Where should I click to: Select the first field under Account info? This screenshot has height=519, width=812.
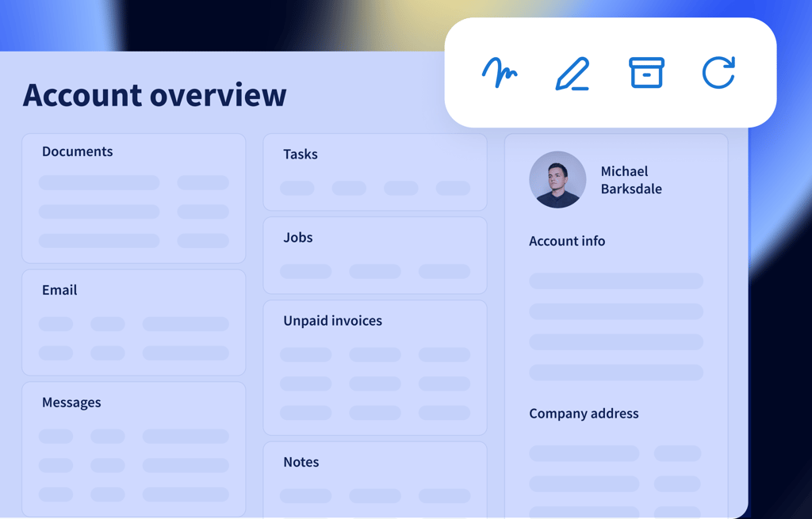coord(616,281)
